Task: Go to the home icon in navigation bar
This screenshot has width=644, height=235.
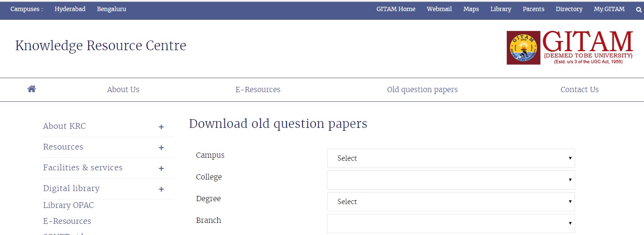Action: pyautogui.click(x=32, y=89)
